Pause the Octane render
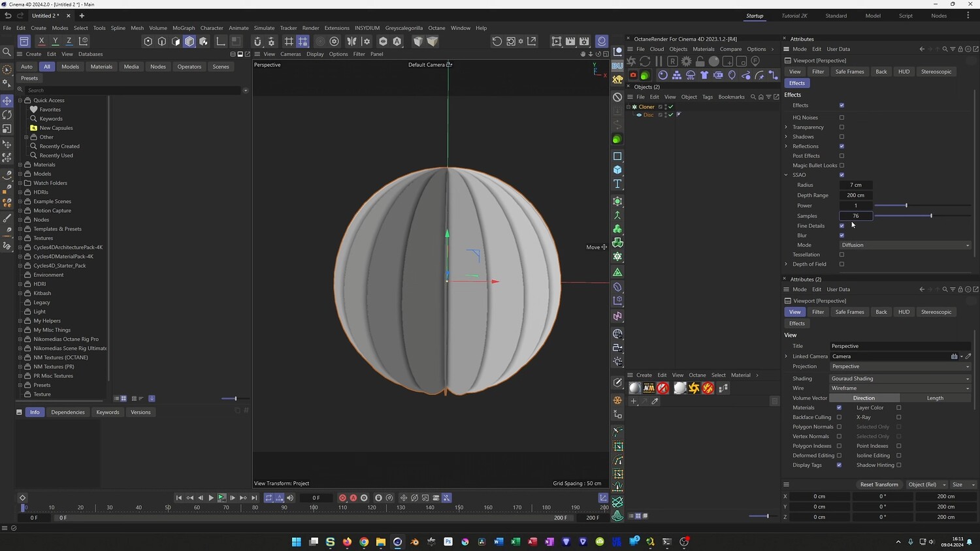This screenshot has width=980, height=551. (x=659, y=61)
